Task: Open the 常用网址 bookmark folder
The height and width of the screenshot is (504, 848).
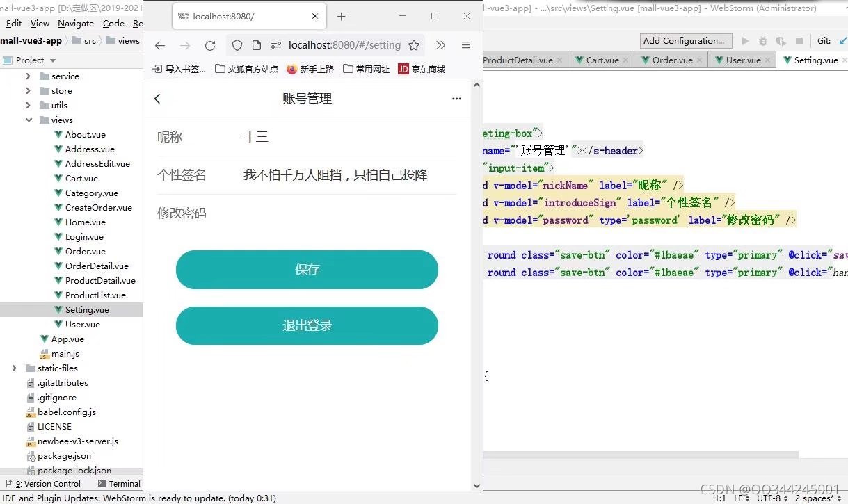Action: 367,69
